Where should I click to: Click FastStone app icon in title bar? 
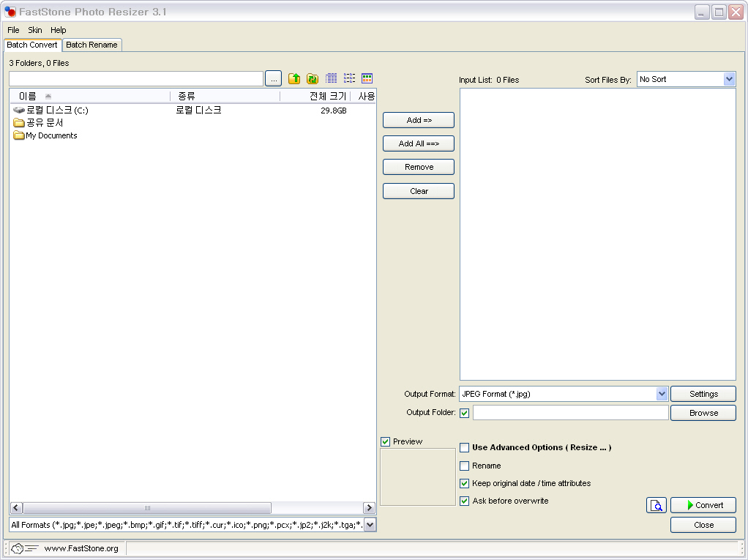pos(10,12)
